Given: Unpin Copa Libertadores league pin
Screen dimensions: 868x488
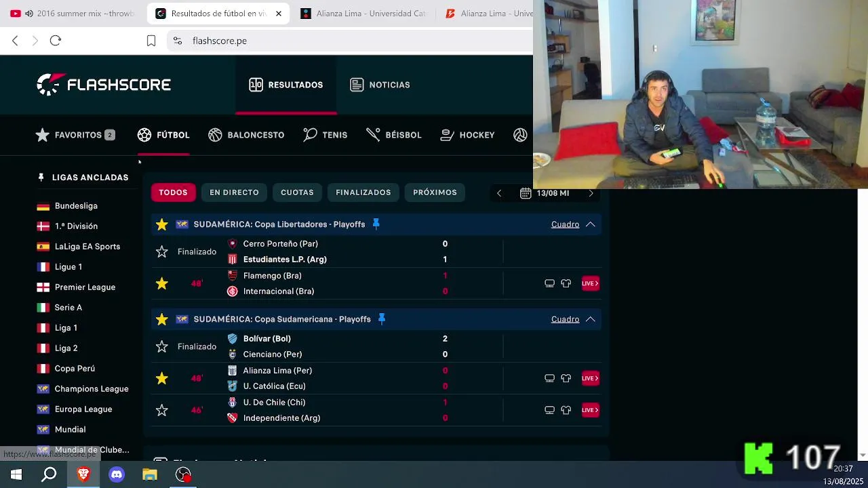Looking at the screenshot, I should click(376, 224).
